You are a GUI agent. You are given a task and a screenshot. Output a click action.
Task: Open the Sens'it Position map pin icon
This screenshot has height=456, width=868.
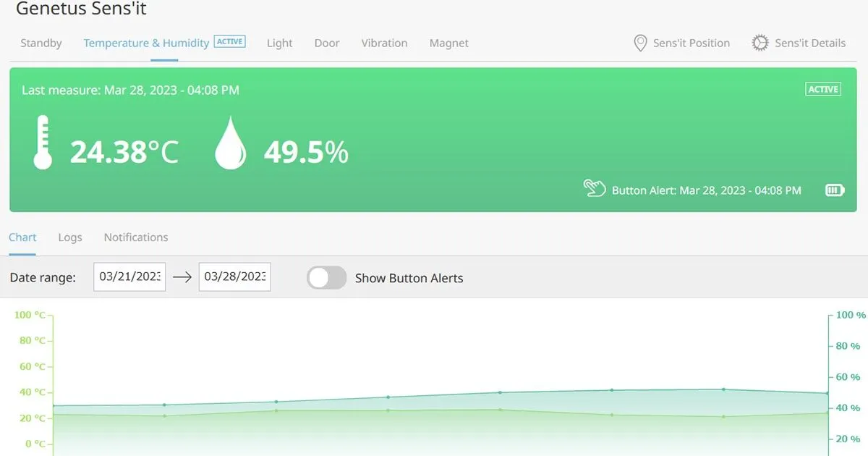click(640, 43)
